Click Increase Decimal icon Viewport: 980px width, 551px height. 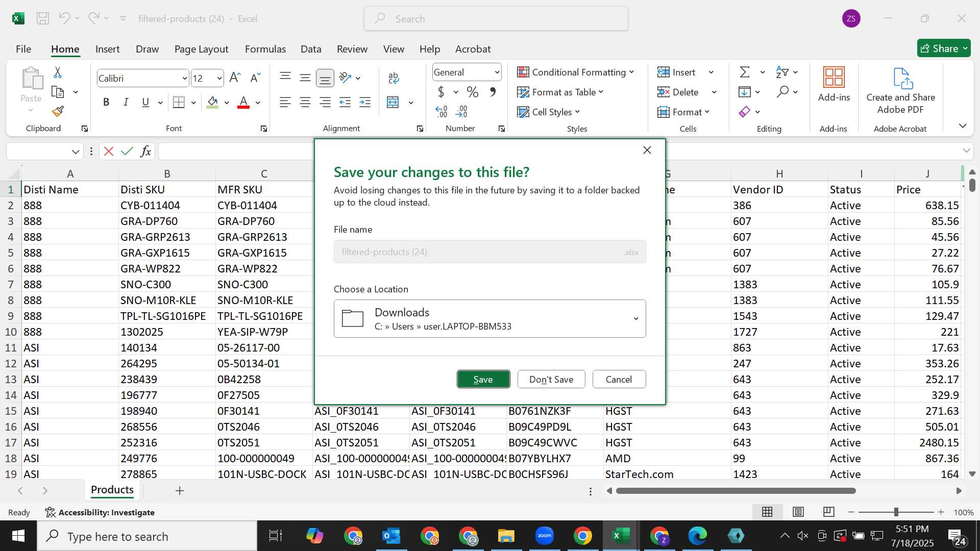click(442, 111)
